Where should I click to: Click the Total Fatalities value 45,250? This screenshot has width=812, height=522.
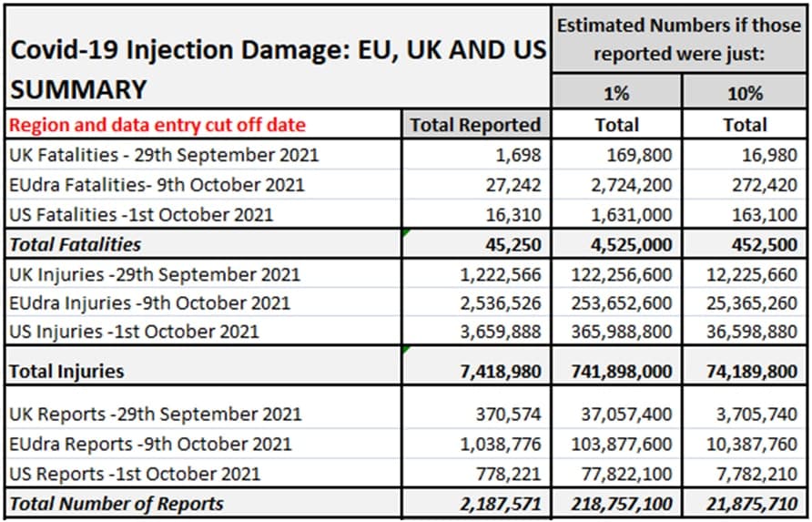click(511, 244)
